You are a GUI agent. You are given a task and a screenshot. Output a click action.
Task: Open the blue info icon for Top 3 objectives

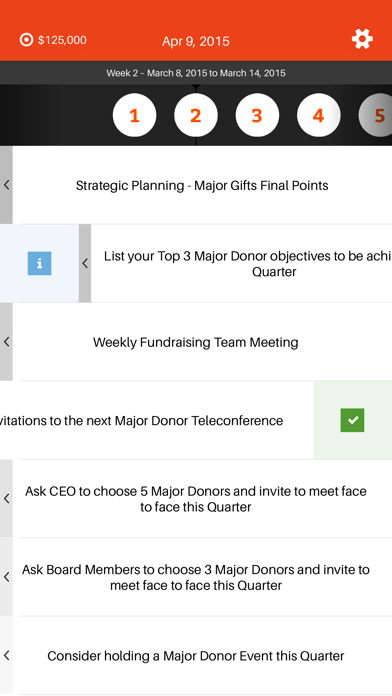40,263
